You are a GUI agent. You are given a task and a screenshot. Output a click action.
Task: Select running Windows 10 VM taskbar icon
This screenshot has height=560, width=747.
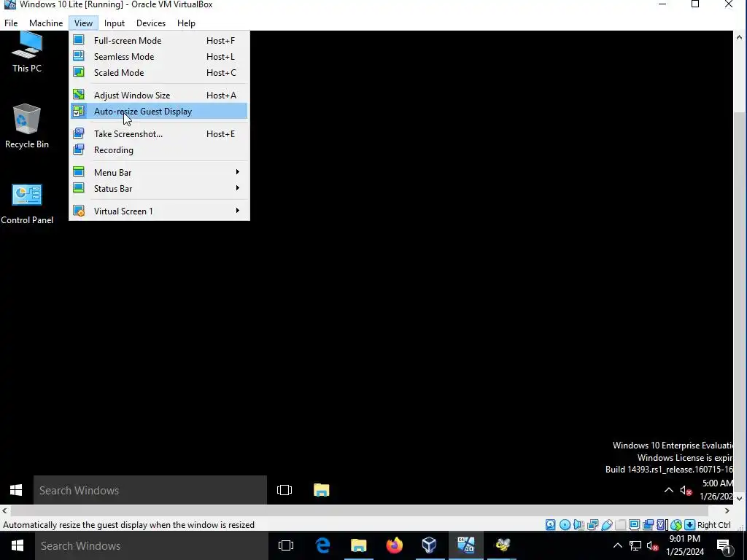[x=465, y=545]
